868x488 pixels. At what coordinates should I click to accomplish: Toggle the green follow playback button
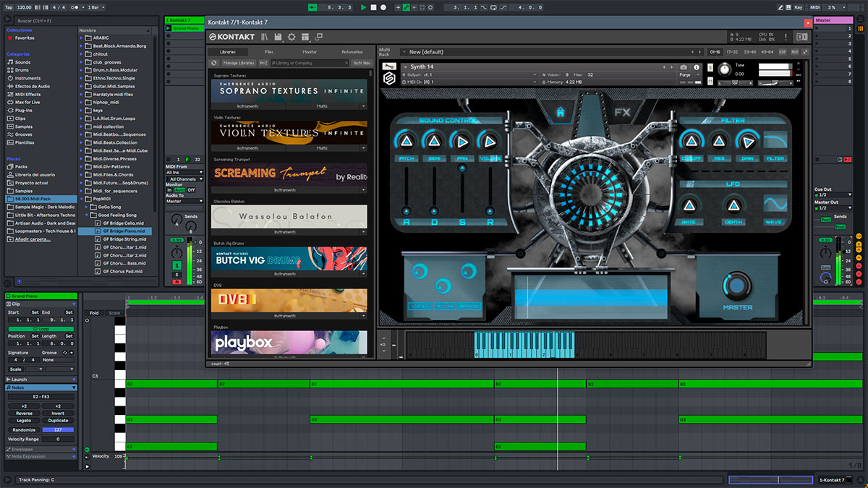tap(312, 7)
